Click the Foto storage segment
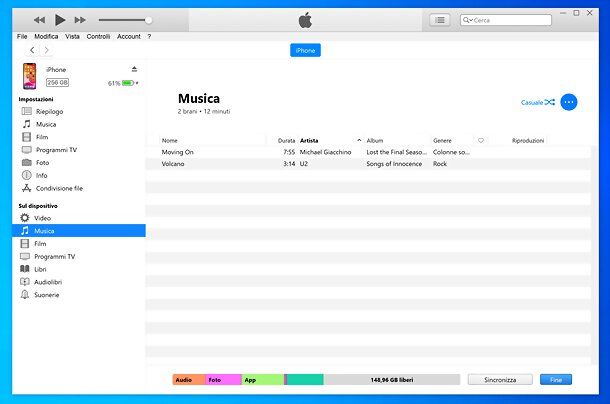This screenshot has height=404, width=610. 223,379
